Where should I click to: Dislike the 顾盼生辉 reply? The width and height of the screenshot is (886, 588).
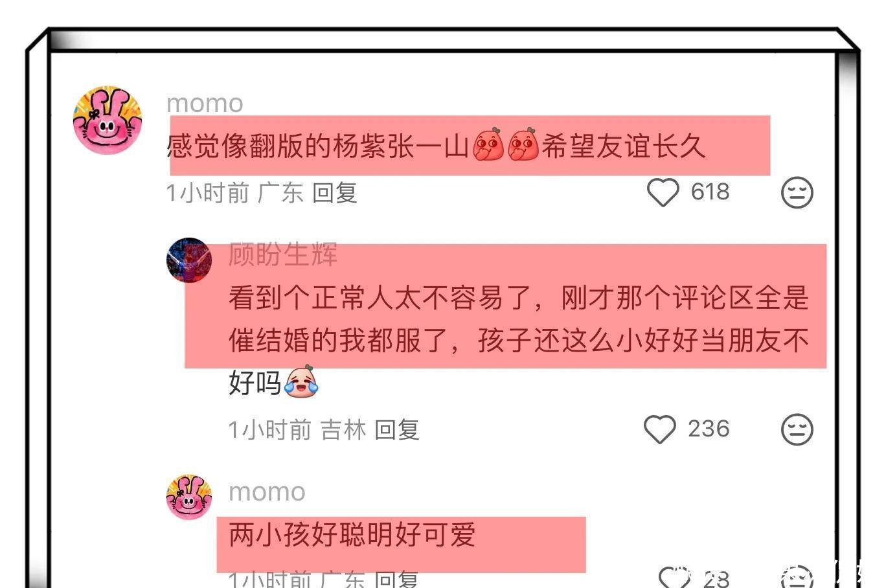pos(797,429)
